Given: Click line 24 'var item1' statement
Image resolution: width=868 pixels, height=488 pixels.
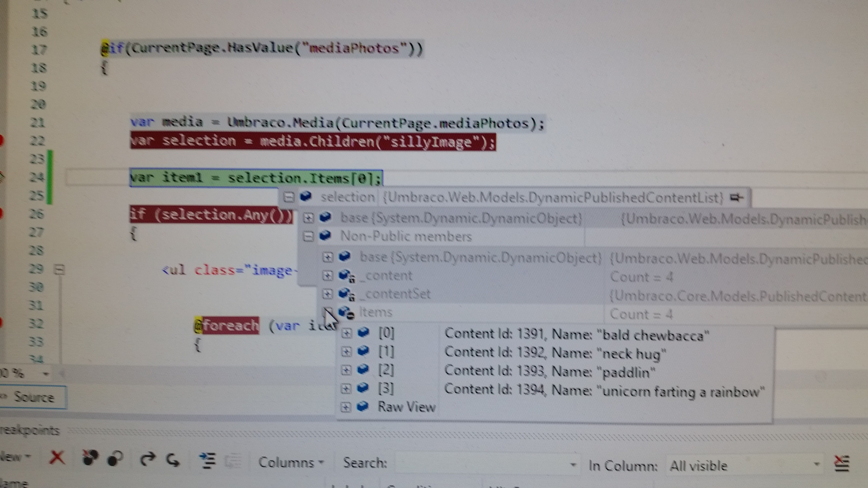Looking at the screenshot, I should click(256, 178).
